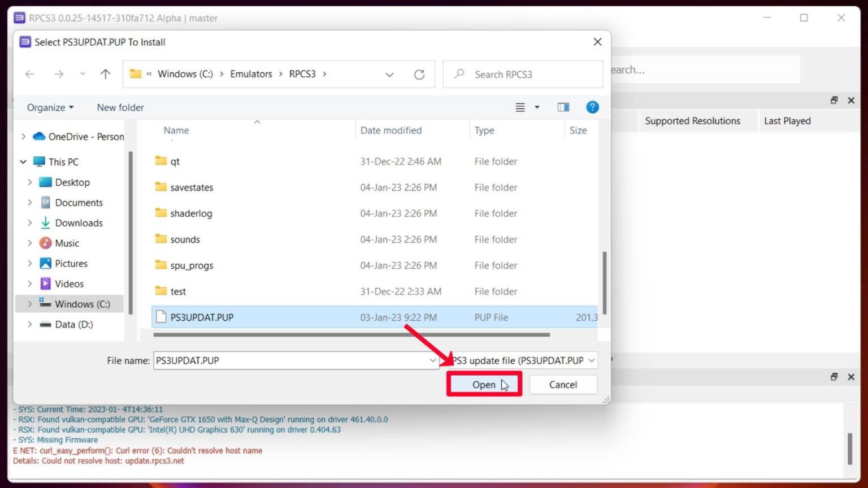Screen dimensions: 868x488
Task: Click the blue Help question mark icon
Action: (592, 107)
